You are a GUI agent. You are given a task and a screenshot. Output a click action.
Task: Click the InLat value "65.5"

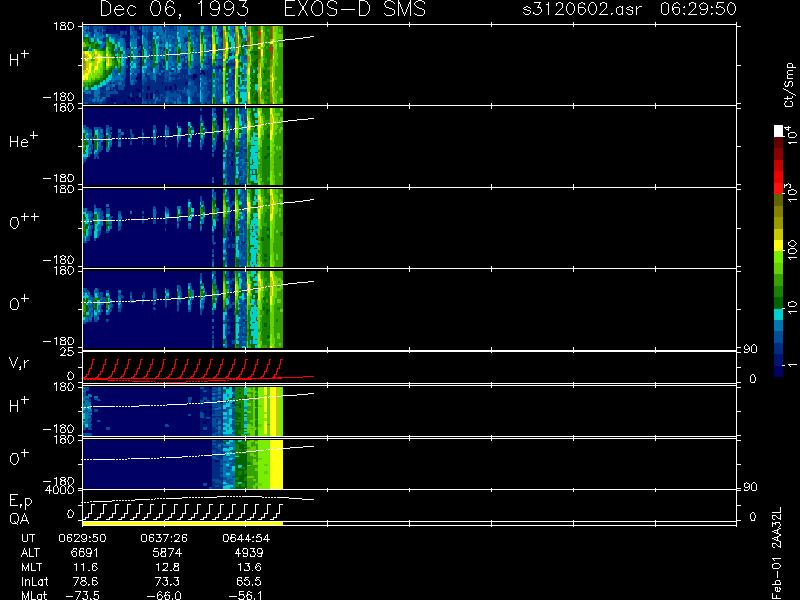point(249,581)
